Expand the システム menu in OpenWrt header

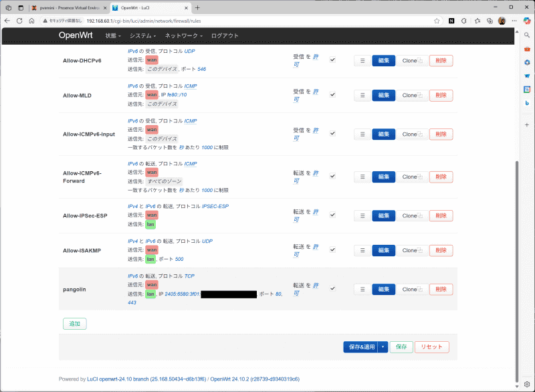[x=142, y=35]
